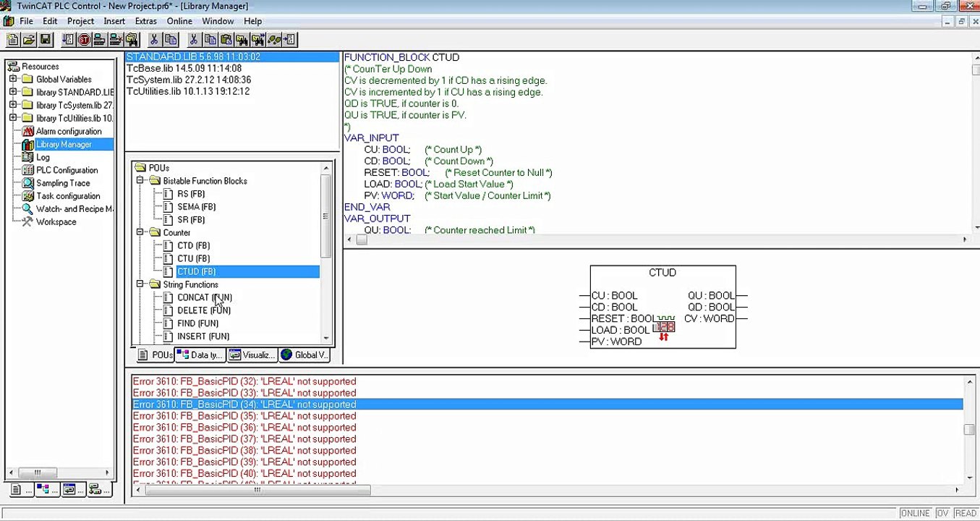This screenshot has height=521, width=980.
Task: Collapse the Bistable Function Blocks folder
Action: (x=140, y=181)
